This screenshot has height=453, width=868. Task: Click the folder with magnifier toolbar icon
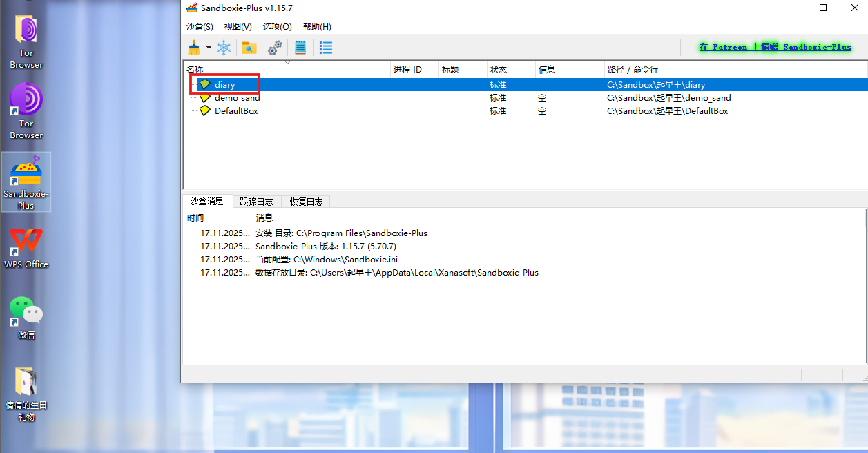point(249,48)
